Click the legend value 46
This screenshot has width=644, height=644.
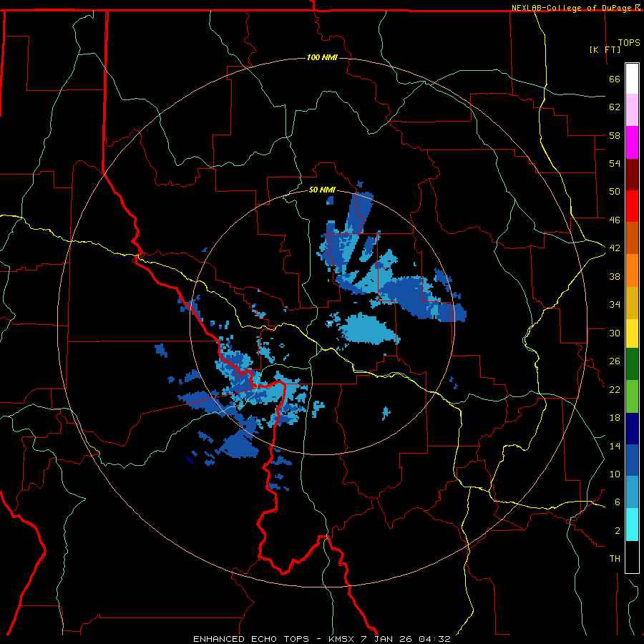(x=615, y=220)
